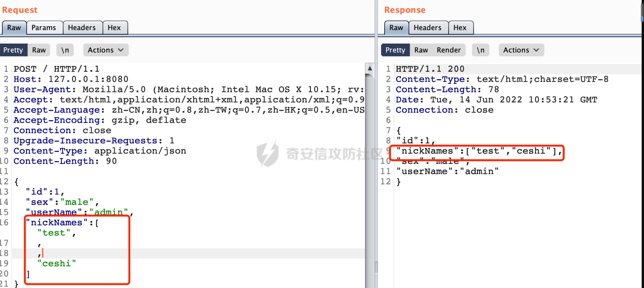
Task: Open Hex view of the response
Action: point(460,27)
